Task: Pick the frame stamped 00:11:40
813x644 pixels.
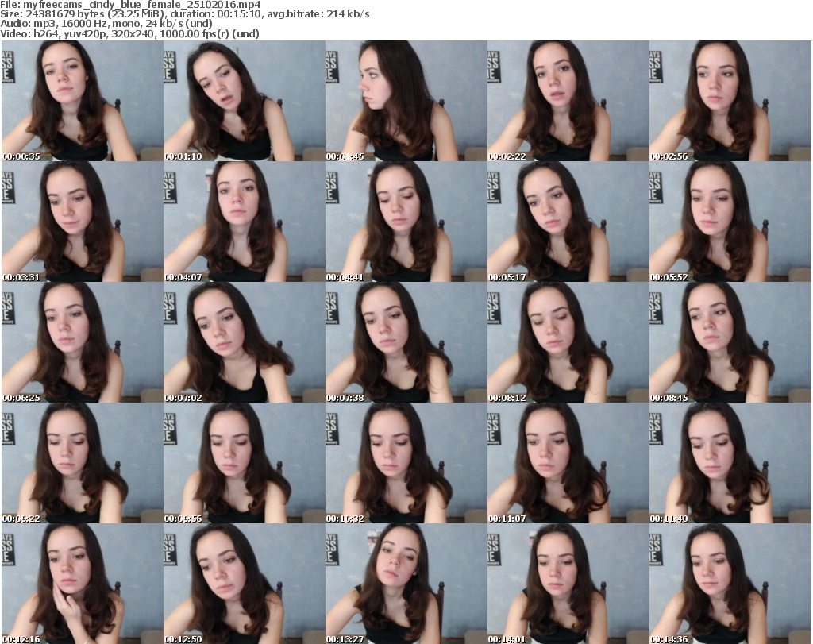Action: [x=730, y=463]
